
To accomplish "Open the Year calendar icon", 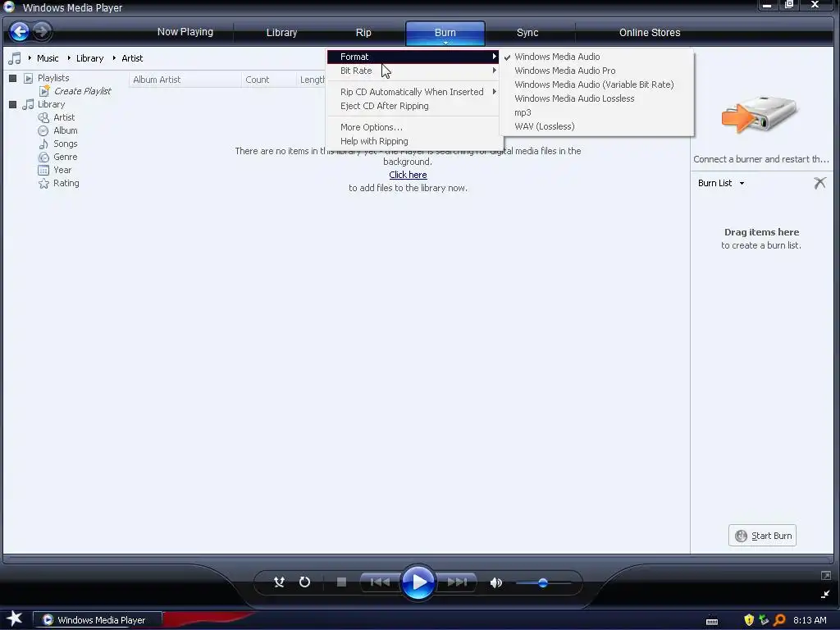I will tap(43, 171).
